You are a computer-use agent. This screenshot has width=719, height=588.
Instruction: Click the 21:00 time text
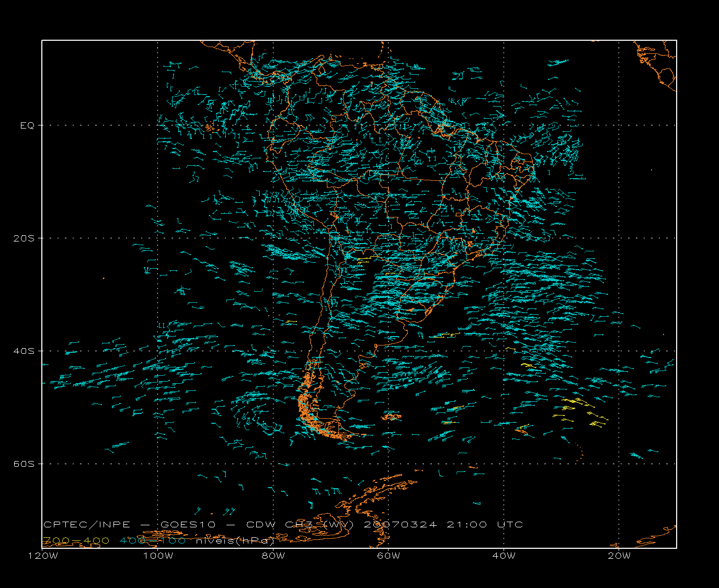coord(466,525)
